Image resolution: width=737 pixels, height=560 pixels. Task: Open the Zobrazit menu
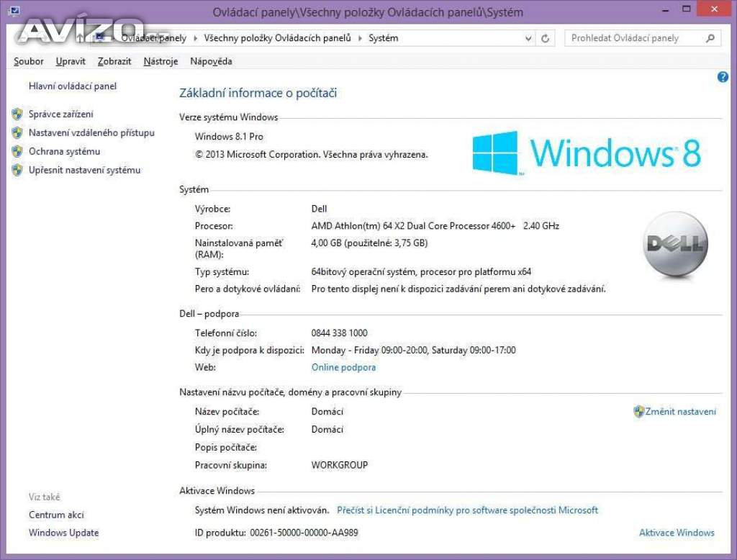(114, 61)
